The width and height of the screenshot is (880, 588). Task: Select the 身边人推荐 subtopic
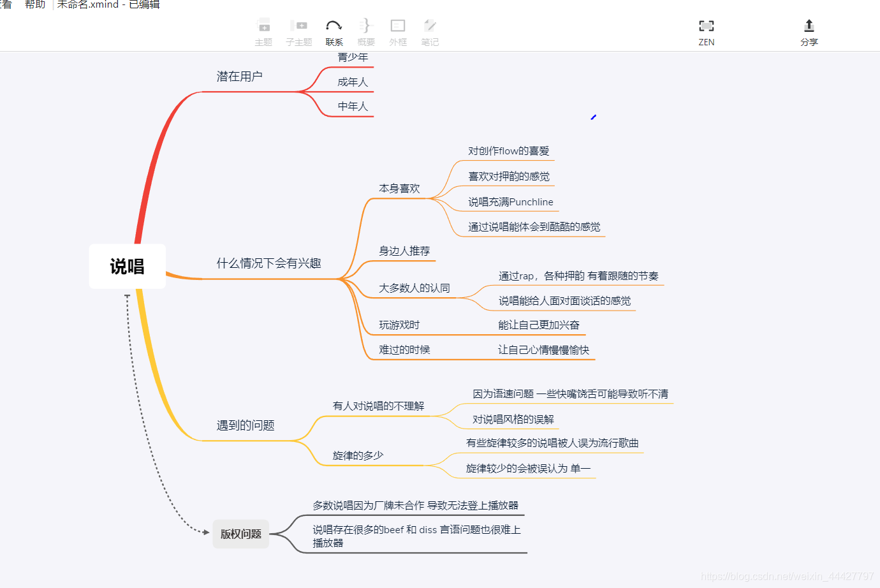[x=404, y=251]
